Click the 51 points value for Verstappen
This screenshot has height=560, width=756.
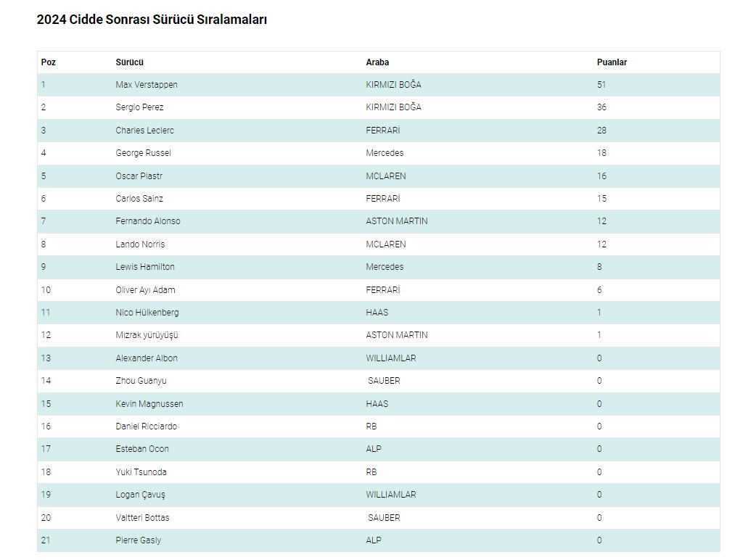pyautogui.click(x=601, y=85)
